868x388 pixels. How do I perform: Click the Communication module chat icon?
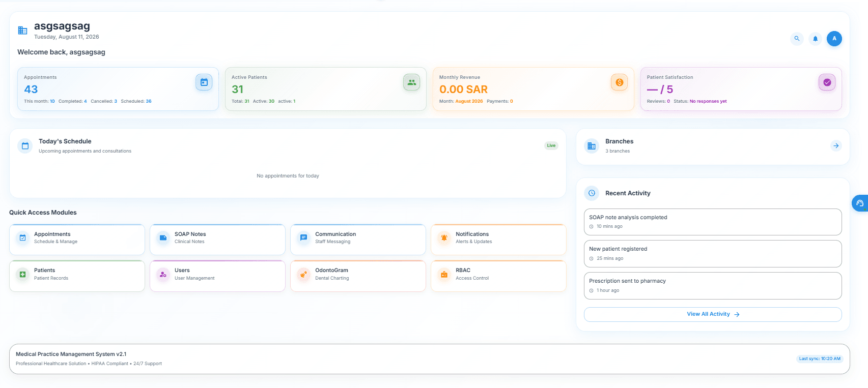point(303,237)
